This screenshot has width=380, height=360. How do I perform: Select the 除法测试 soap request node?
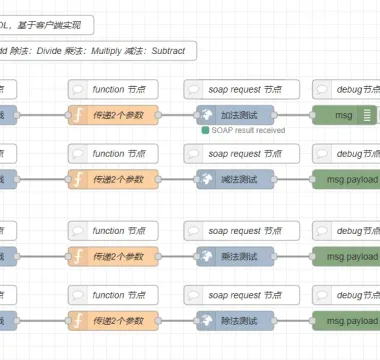coord(235,321)
